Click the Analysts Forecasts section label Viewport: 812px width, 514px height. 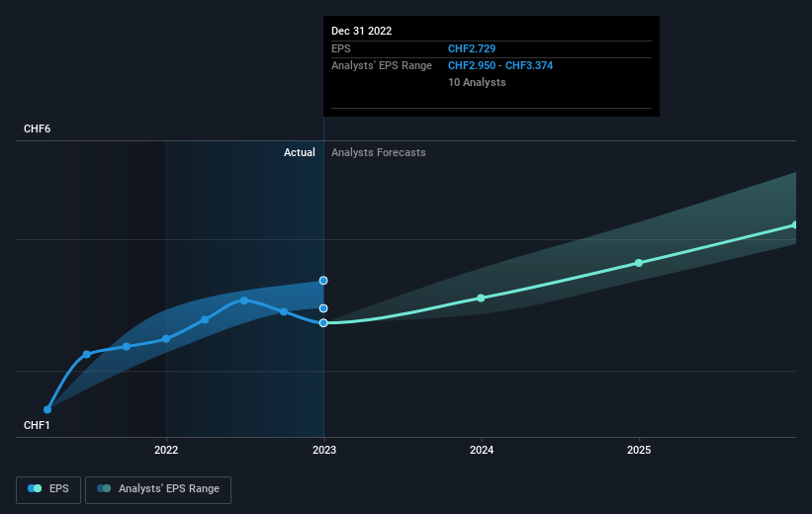coord(379,152)
